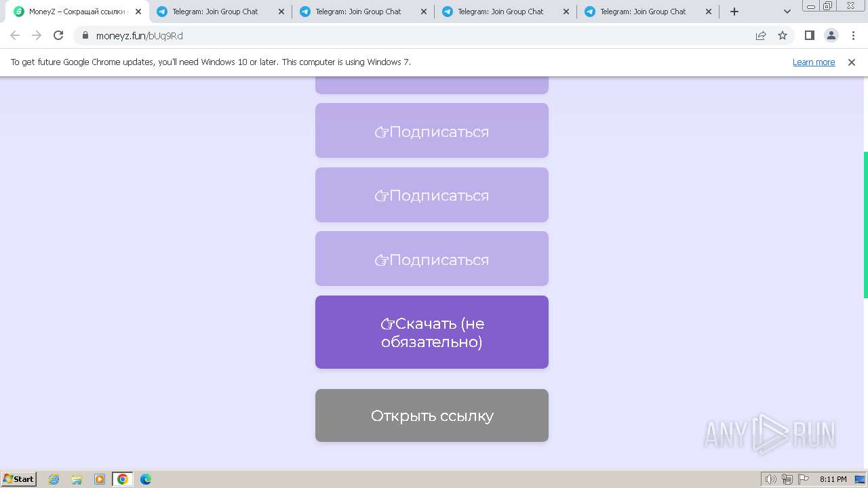868x488 pixels.
Task: Reload the moneyz.fun page
Action: (x=58, y=35)
